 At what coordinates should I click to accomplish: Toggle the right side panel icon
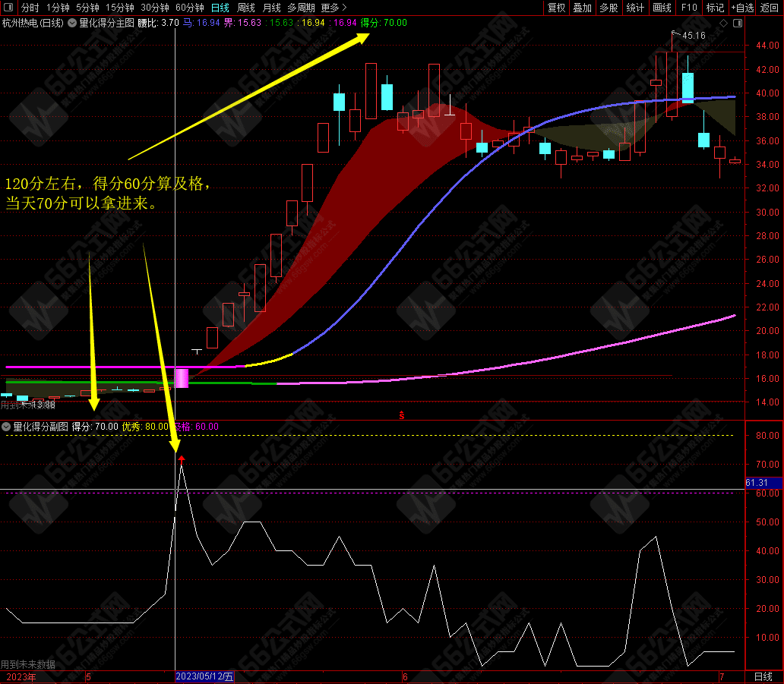point(738,23)
